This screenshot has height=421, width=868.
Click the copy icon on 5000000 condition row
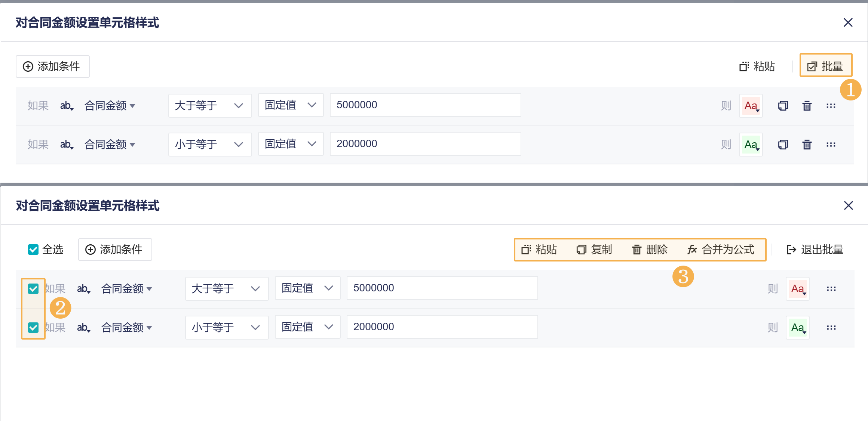tap(783, 106)
